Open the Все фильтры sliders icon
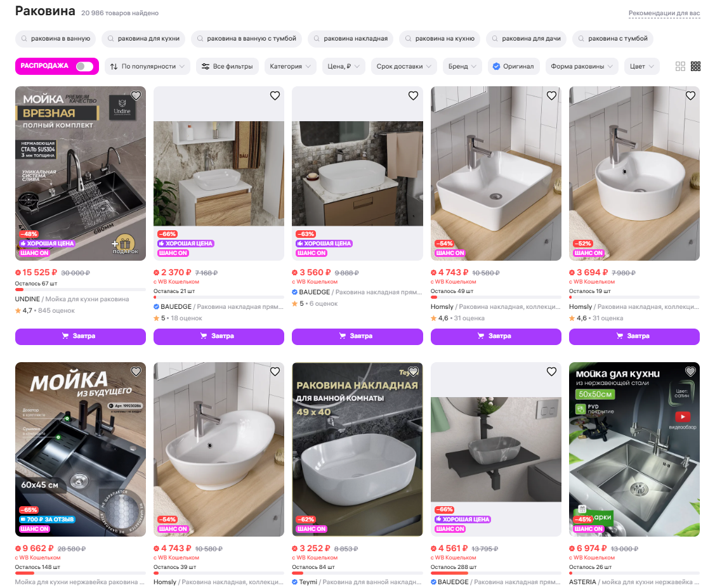 pos(206,67)
